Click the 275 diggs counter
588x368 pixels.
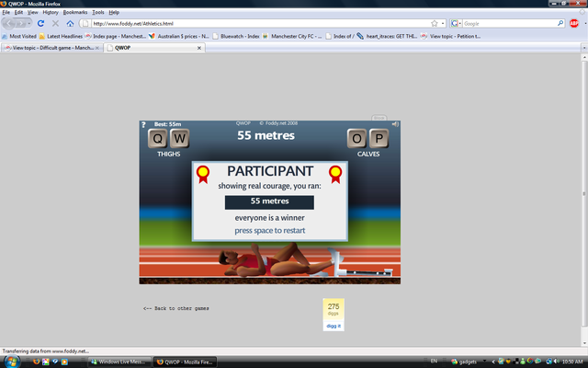point(334,309)
